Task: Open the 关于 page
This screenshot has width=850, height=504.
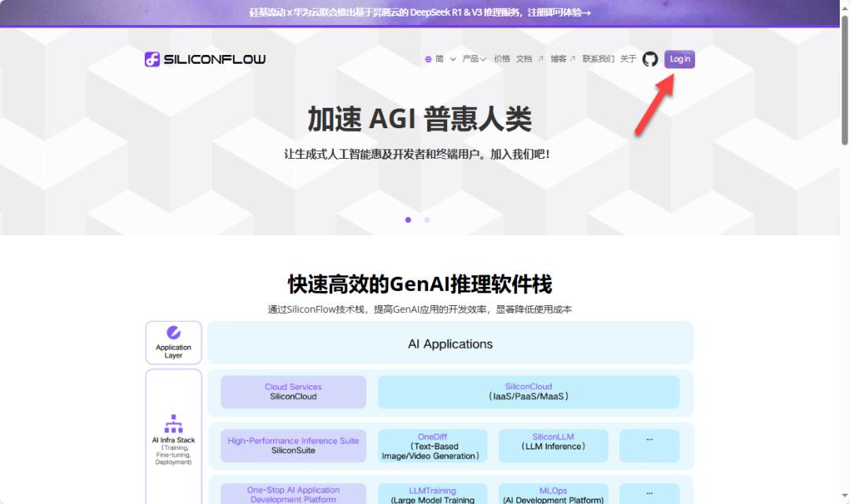Action: (628, 59)
